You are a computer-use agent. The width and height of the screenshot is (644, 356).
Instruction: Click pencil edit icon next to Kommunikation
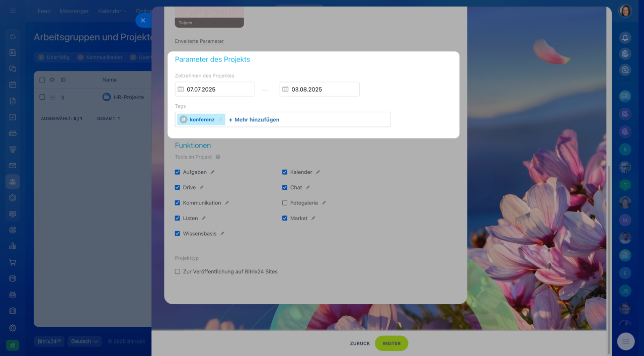pyautogui.click(x=227, y=203)
